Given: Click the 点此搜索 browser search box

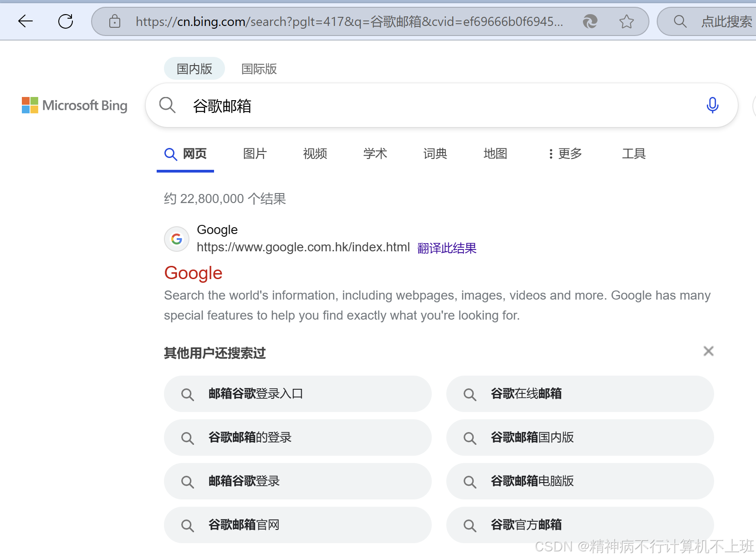Looking at the screenshot, I should click(x=707, y=21).
